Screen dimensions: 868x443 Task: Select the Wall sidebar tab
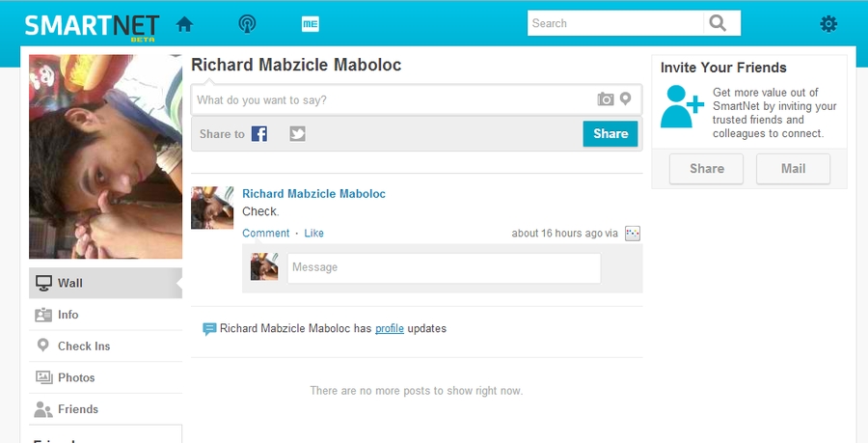[x=104, y=284]
